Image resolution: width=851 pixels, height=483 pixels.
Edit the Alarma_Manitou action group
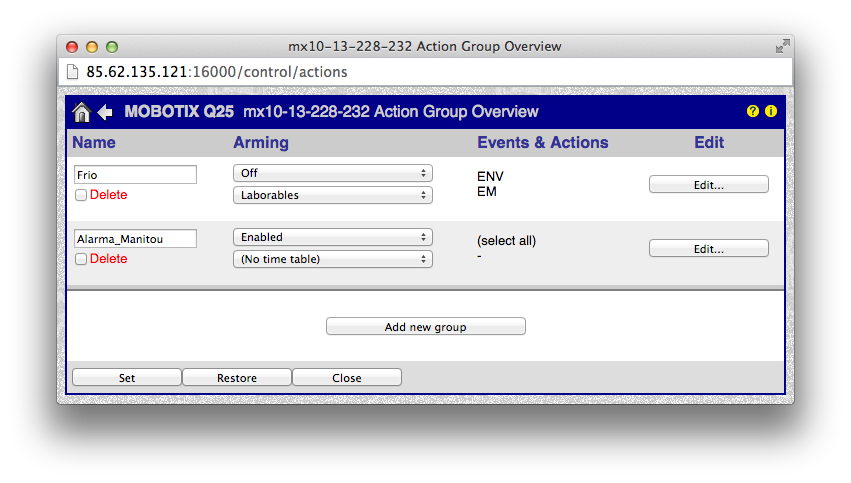tap(708, 249)
